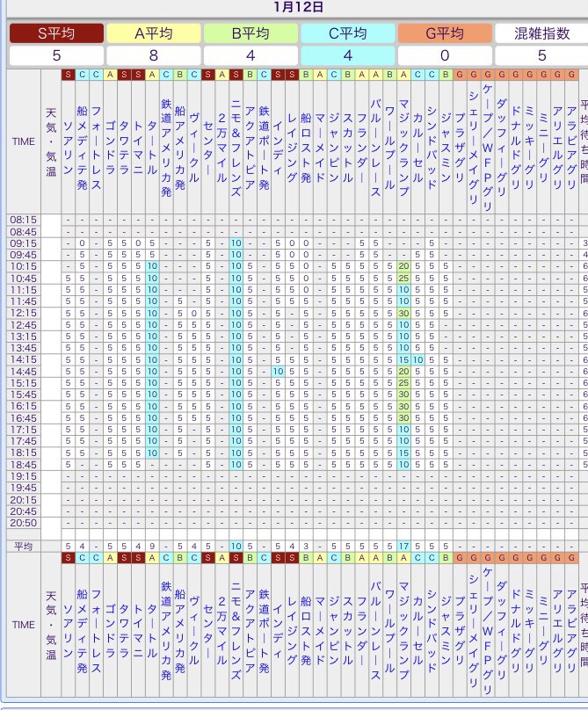Click the 17 average for マジックランプ
The height and width of the screenshot is (710, 588).
tap(403, 547)
